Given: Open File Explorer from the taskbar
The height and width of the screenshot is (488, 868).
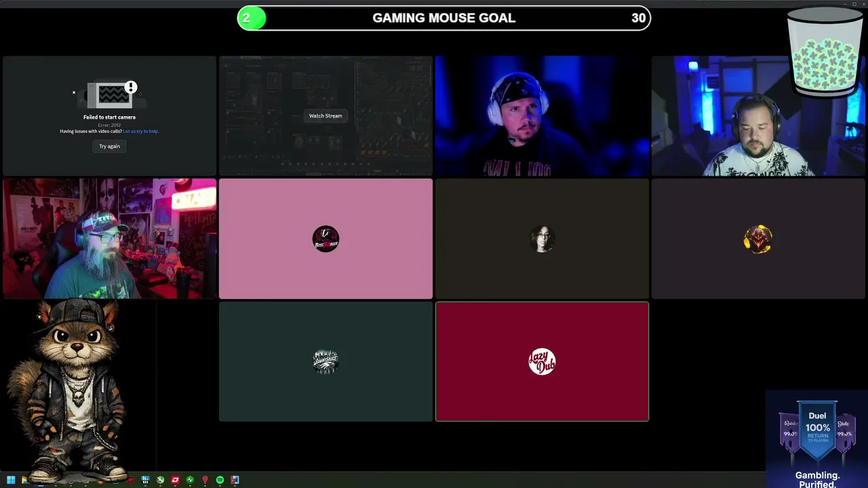Looking at the screenshot, I should click(x=25, y=480).
